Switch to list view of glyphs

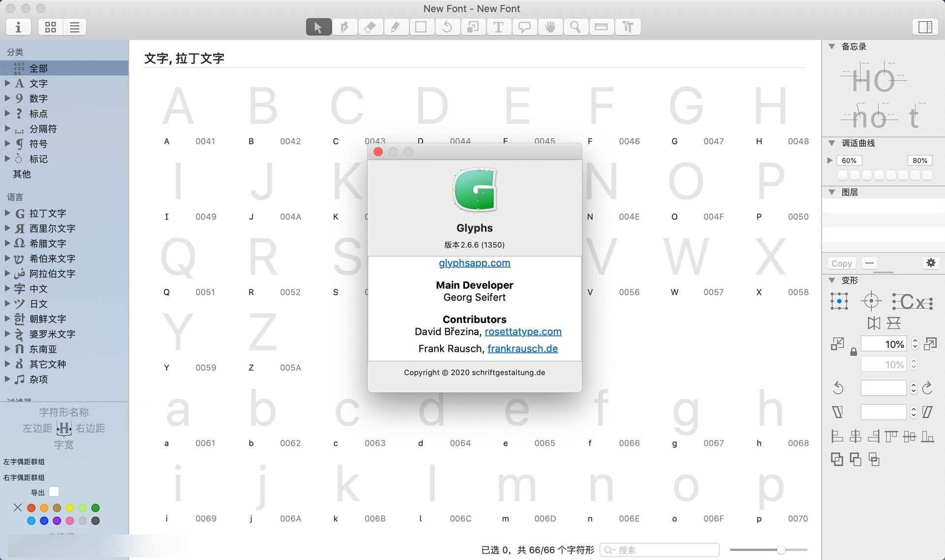coord(74,27)
